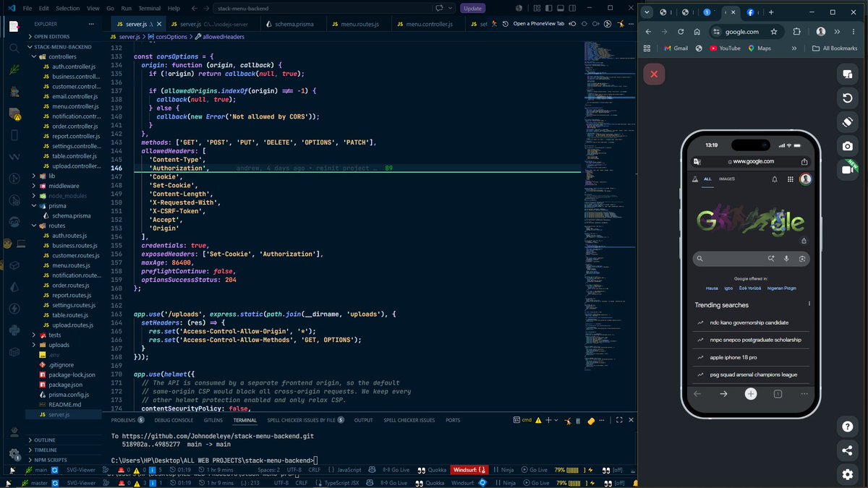Open the YouTube bookmark in Chrome
Screen dimensions: 868x488
726,48
